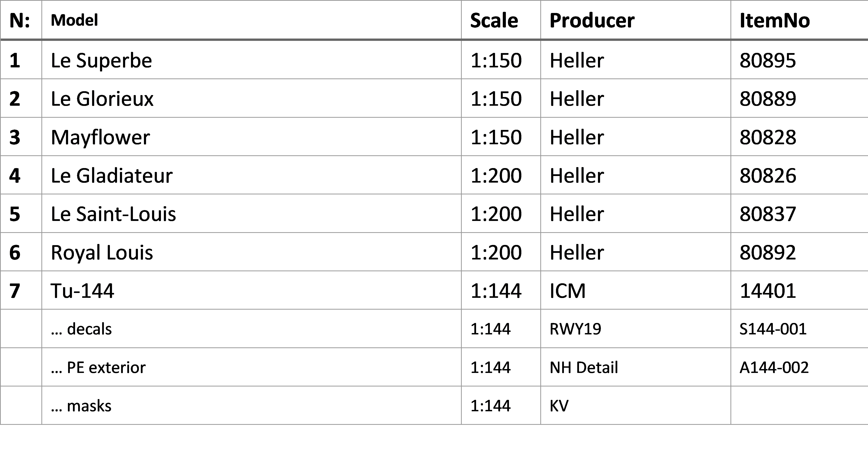This screenshot has width=868, height=462.
Task: Select the Le Glorieux model cell
Action: [x=251, y=98]
